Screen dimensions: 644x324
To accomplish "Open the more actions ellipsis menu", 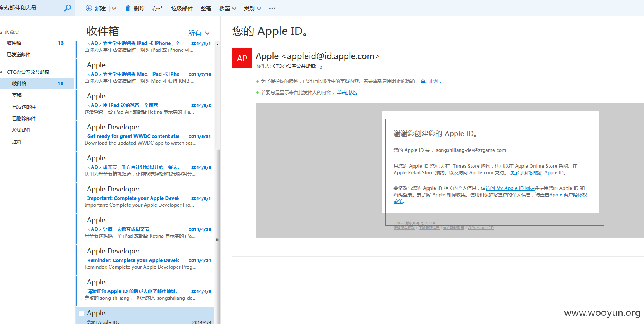I will point(272,9).
